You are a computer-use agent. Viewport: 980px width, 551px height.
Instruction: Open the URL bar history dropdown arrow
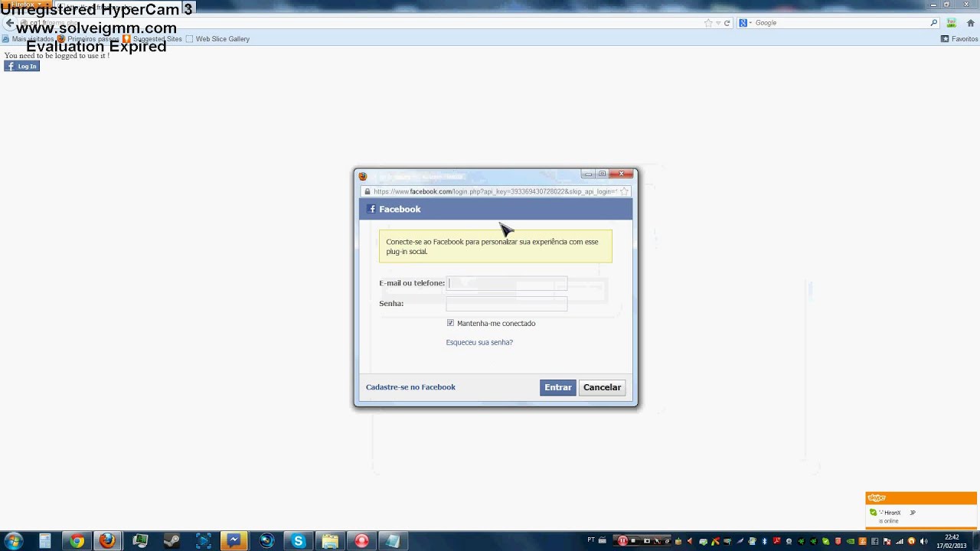pos(718,23)
